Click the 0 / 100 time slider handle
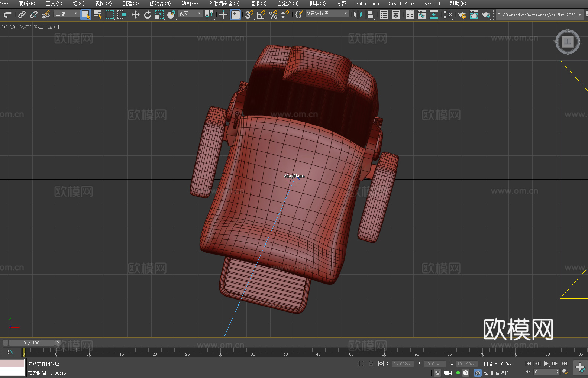The height and width of the screenshot is (378, 588). (32, 343)
